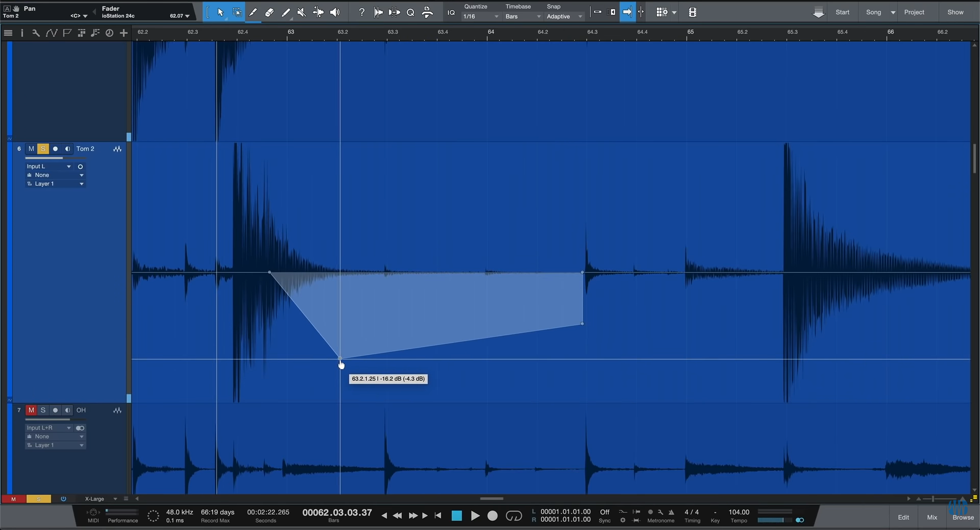Image resolution: width=980 pixels, height=530 pixels.
Task: Unsolo the Tom 2 track
Action: [43, 149]
